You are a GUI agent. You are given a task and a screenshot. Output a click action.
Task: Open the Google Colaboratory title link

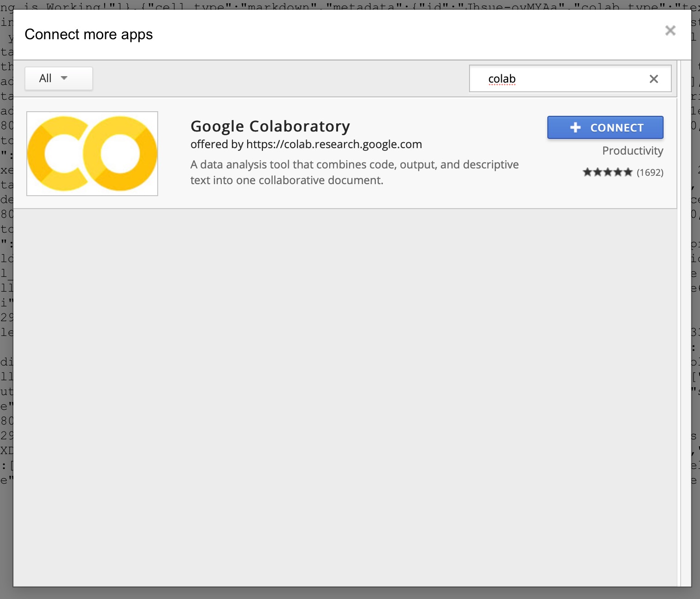pyautogui.click(x=270, y=126)
